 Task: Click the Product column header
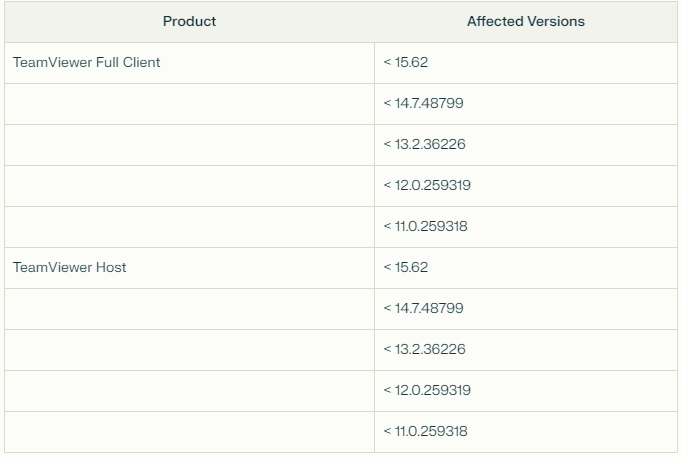click(x=189, y=21)
